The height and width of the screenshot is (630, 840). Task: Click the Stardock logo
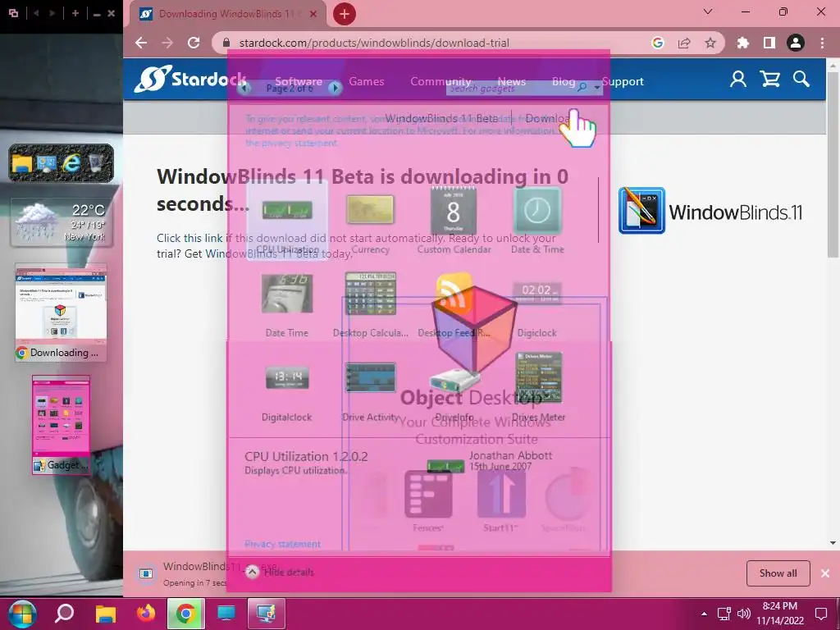click(190, 80)
